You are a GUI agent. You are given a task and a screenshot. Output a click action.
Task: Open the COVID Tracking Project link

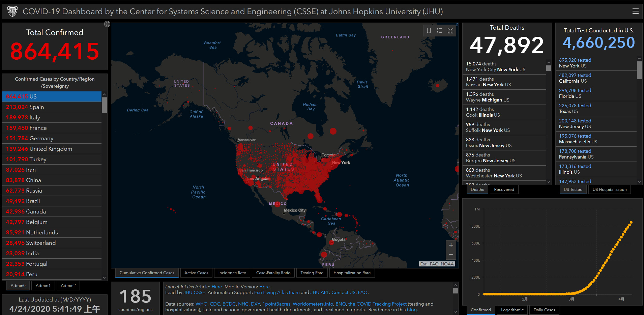[x=377, y=304]
